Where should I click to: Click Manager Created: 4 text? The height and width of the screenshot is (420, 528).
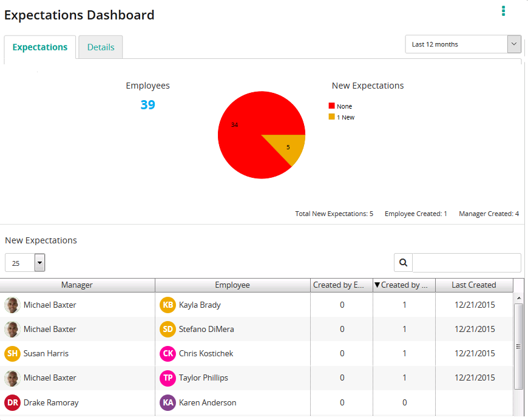tap(489, 214)
